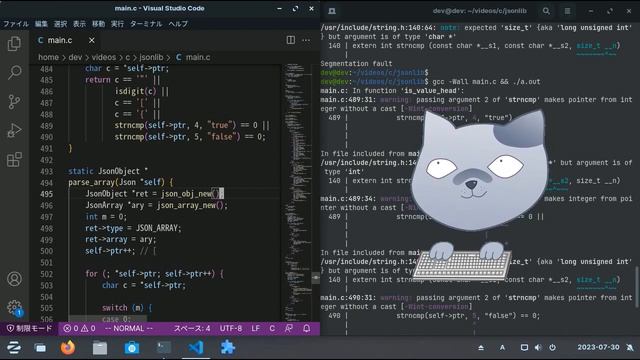Image resolution: width=640 pixels, height=360 pixels.
Task: Open input method 'A' indicator in tray
Action: (x=502, y=348)
